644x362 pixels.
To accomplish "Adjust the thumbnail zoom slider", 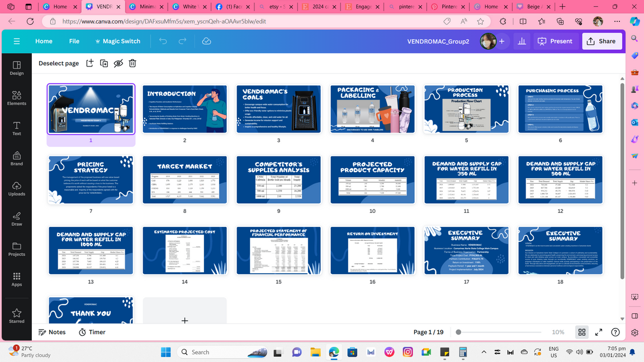I will [458, 332].
